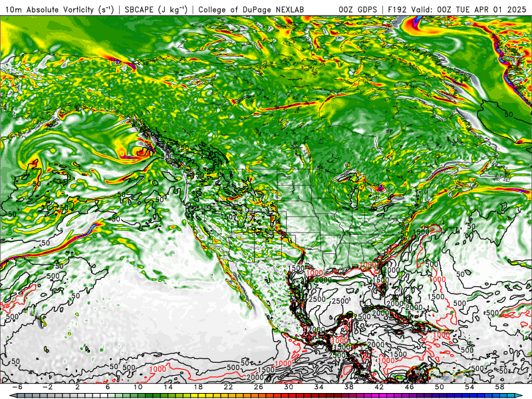532x399 pixels.
Task: Click the "10m Absolute Vorticity" title text
Action: pyautogui.click(x=50, y=9)
